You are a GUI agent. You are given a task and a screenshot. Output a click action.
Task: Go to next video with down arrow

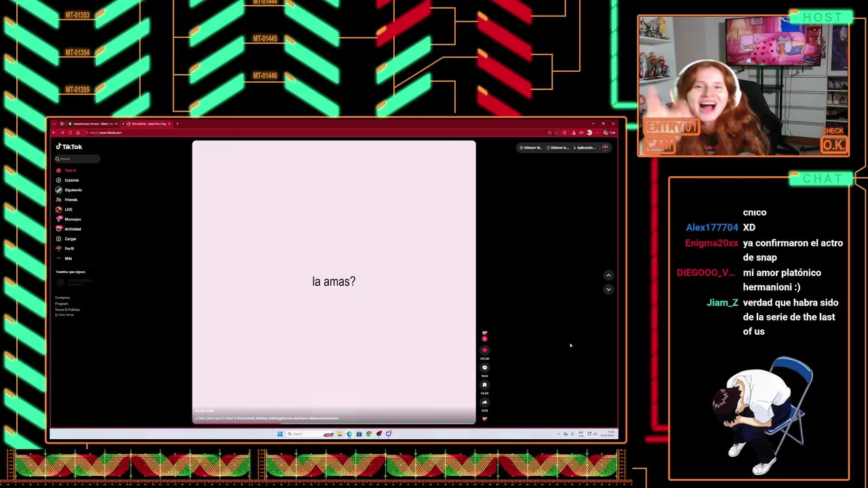click(608, 289)
